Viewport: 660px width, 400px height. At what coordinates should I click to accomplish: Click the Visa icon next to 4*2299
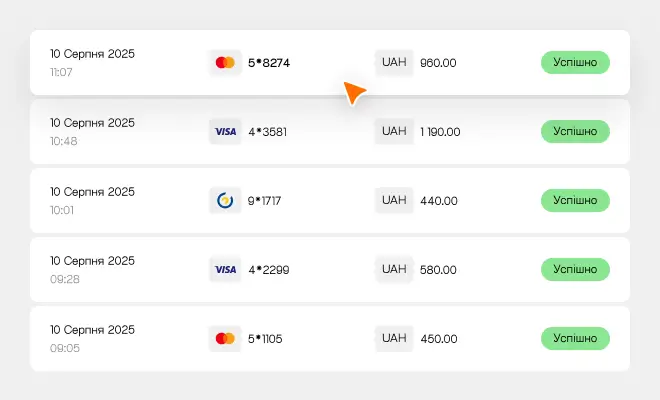225,269
